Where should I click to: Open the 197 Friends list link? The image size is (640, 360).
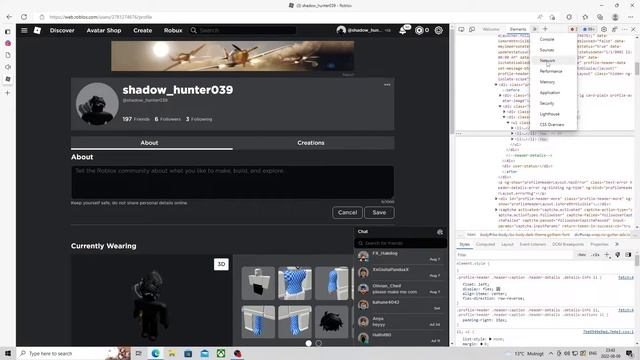136,119
